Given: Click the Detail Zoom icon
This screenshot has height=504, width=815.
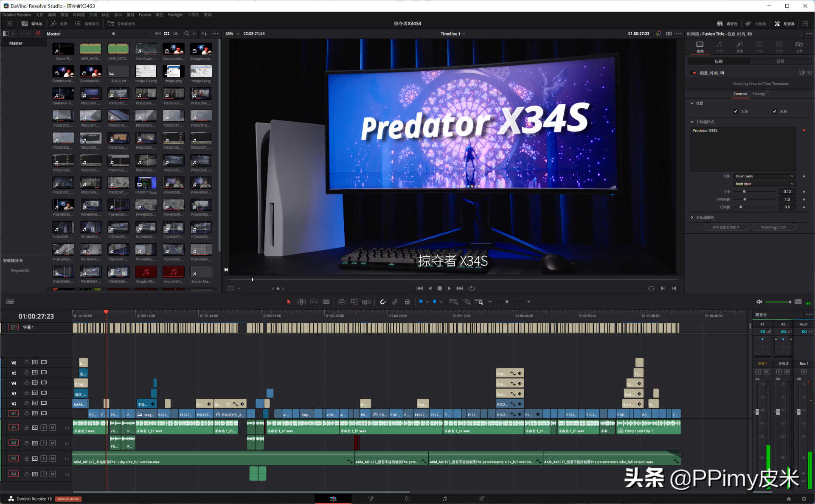Looking at the screenshot, I should pyautogui.click(x=467, y=302).
